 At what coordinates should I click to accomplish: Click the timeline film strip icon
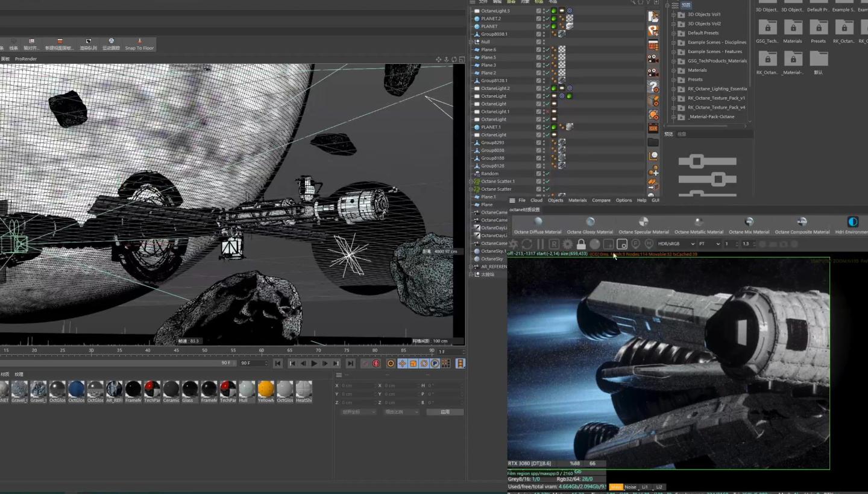coord(461,363)
